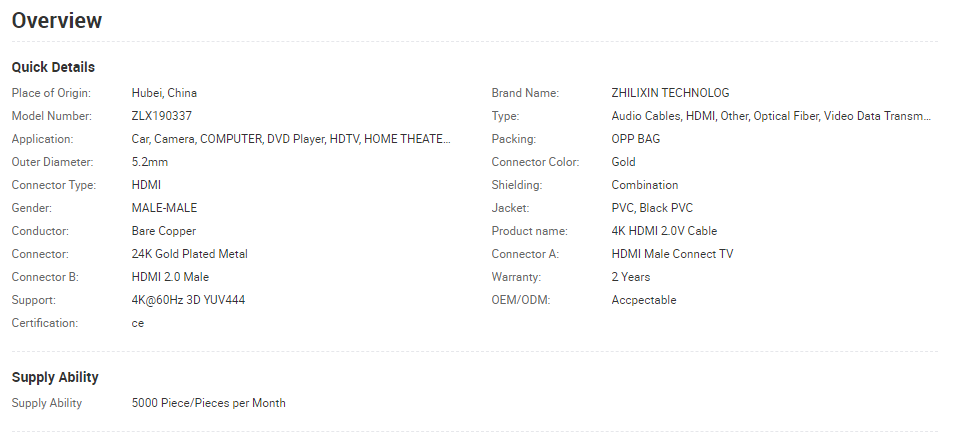
Task: Expand truncated Application value text
Action: (x=291, y=139)
